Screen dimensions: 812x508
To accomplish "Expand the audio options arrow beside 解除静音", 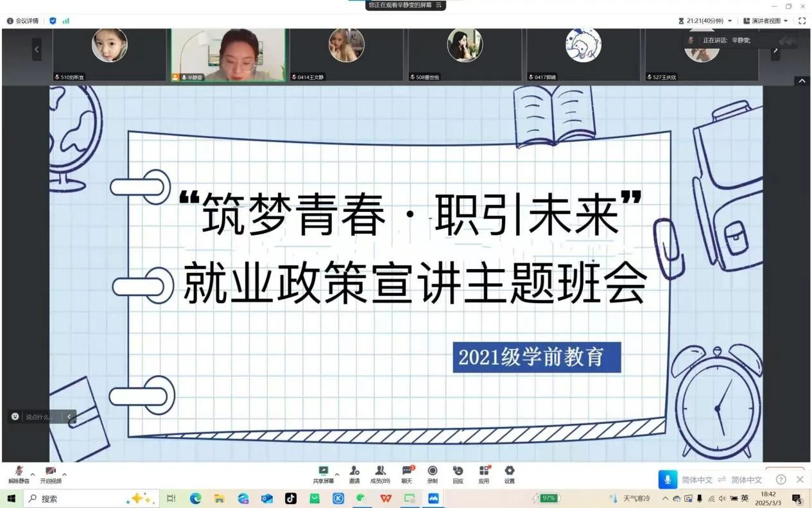I will click(33, 475).
